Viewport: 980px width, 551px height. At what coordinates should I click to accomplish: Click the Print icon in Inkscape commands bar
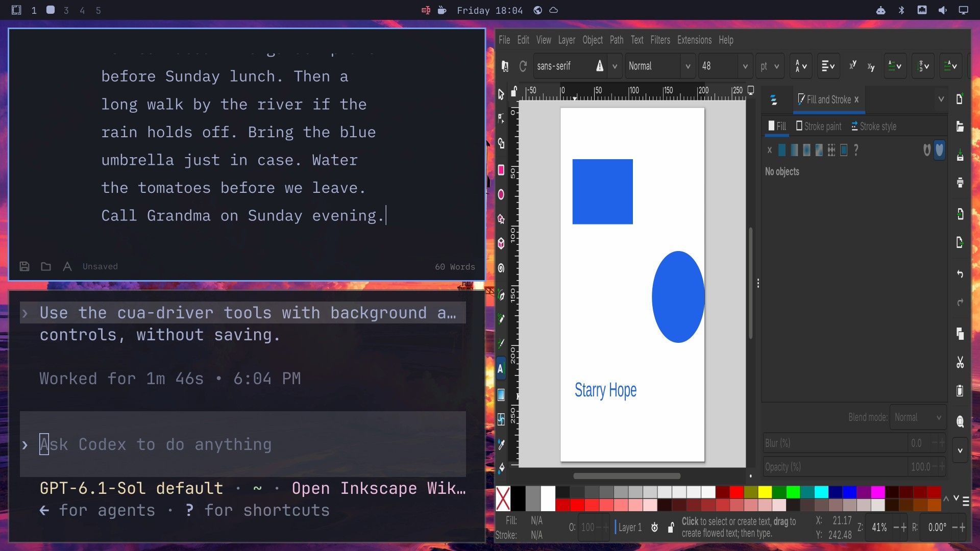[x=960, y=182]
